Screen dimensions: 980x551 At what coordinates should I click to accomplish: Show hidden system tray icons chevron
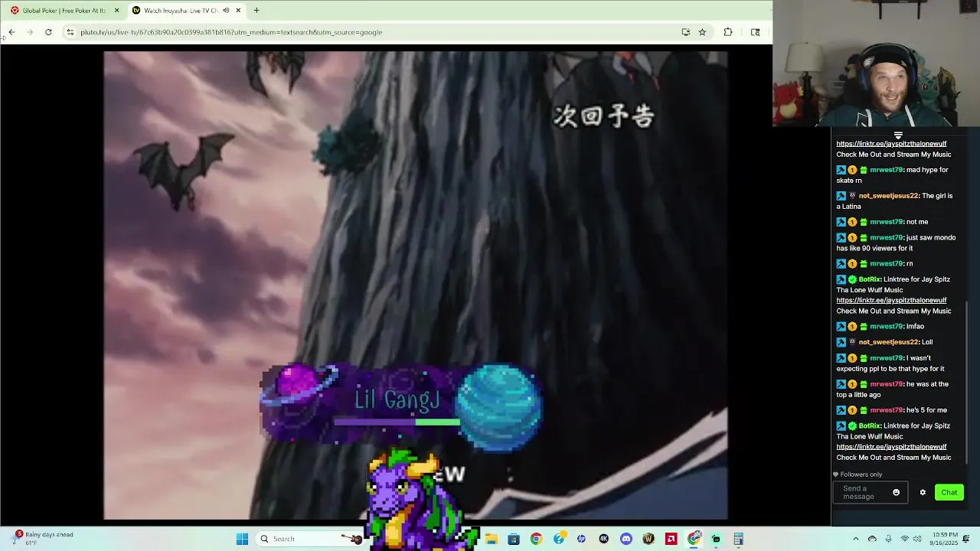click(x=856, y=539)
